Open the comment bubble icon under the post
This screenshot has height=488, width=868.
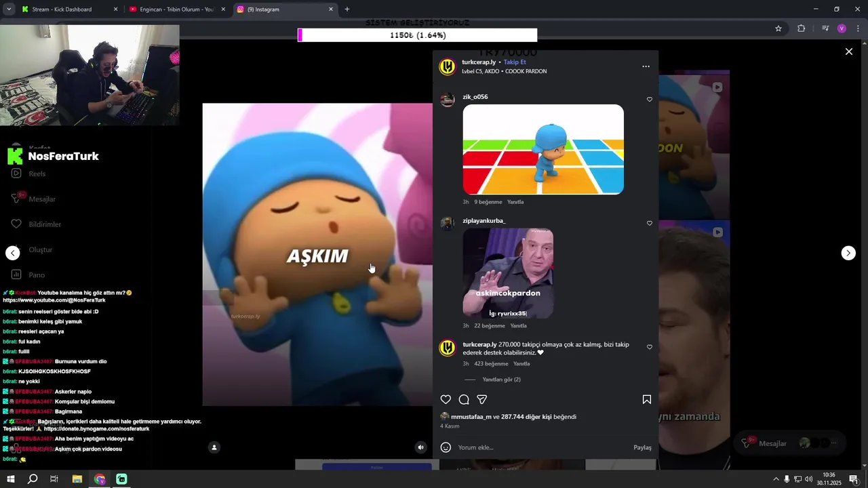(x=464, y=400)
